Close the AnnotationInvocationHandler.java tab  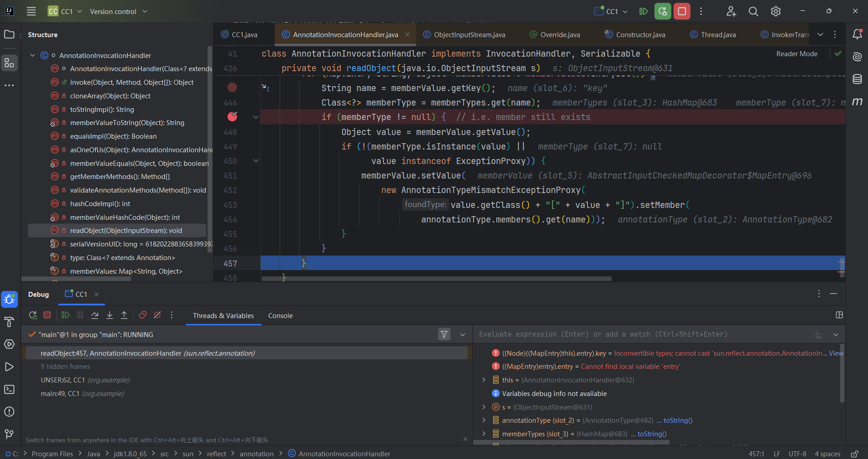click(x=407, y=34)
